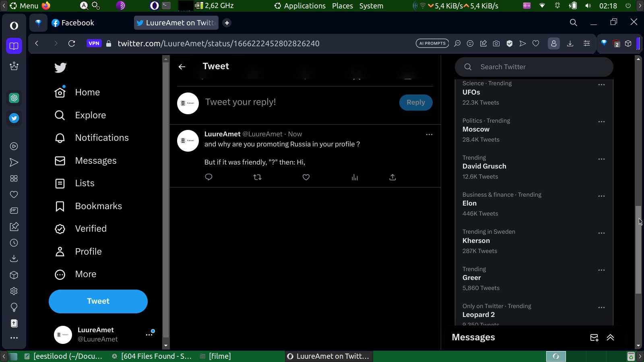Reload the current page
Screen dimensions: 644x362
pos(72,43)
